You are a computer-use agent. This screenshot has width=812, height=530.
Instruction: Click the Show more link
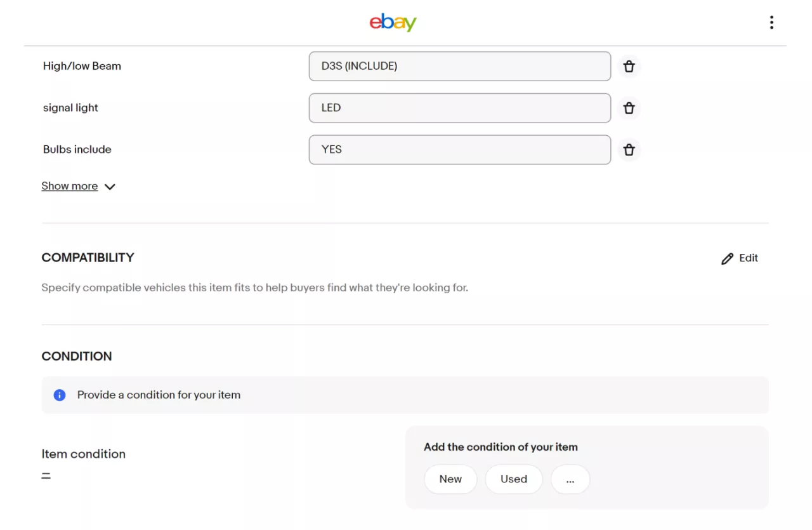(70, 186)
